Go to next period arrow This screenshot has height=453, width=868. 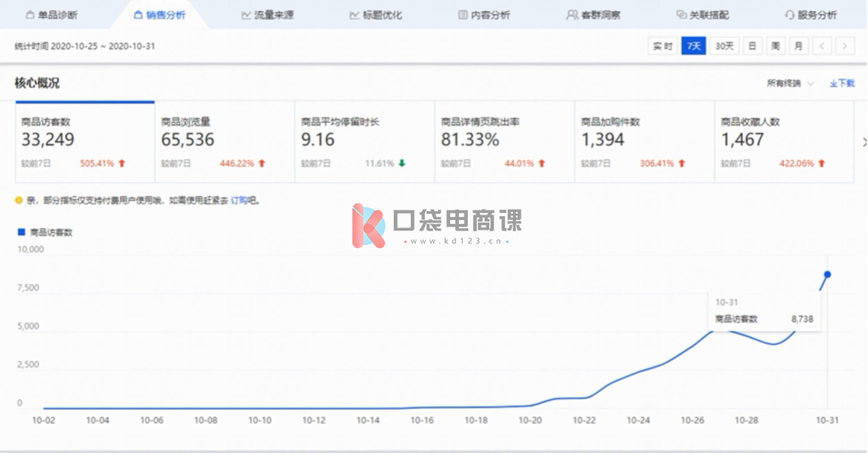tap(845, 46)
